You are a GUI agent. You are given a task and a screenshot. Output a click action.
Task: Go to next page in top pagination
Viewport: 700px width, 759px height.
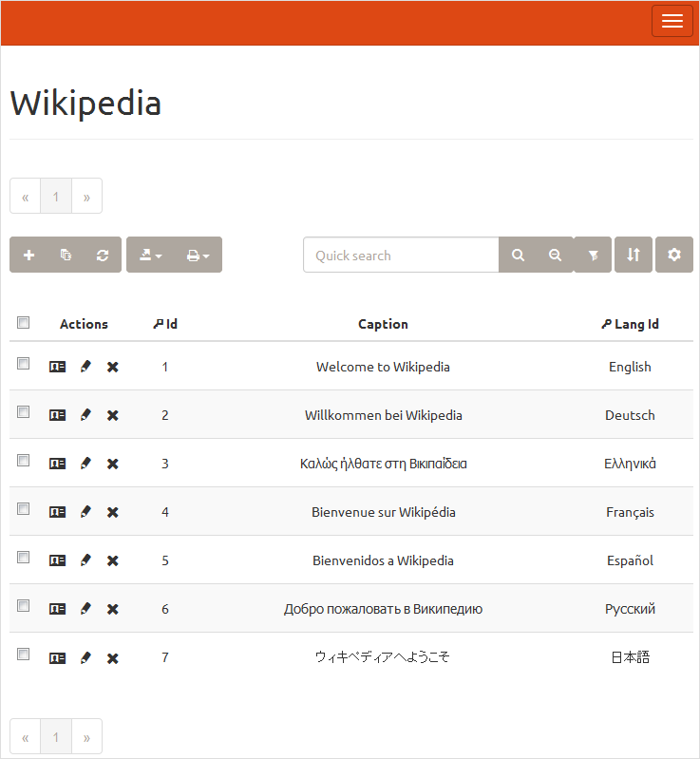point(86,196)
